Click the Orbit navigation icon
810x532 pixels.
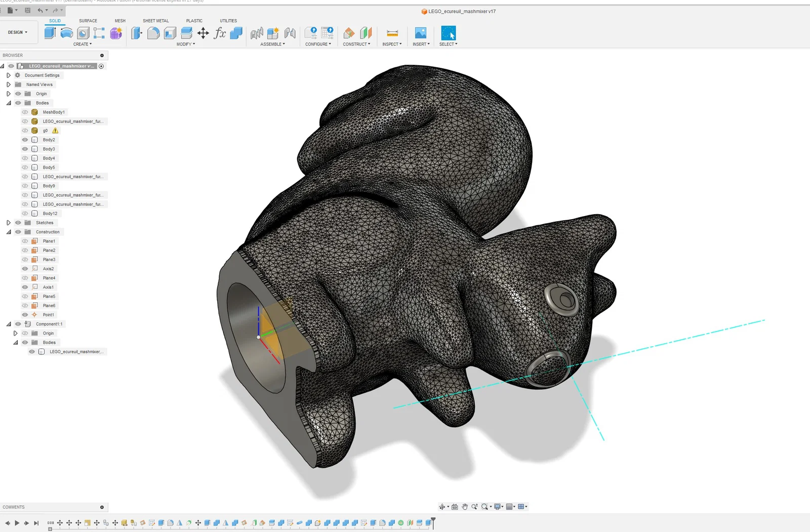point(442,507)
